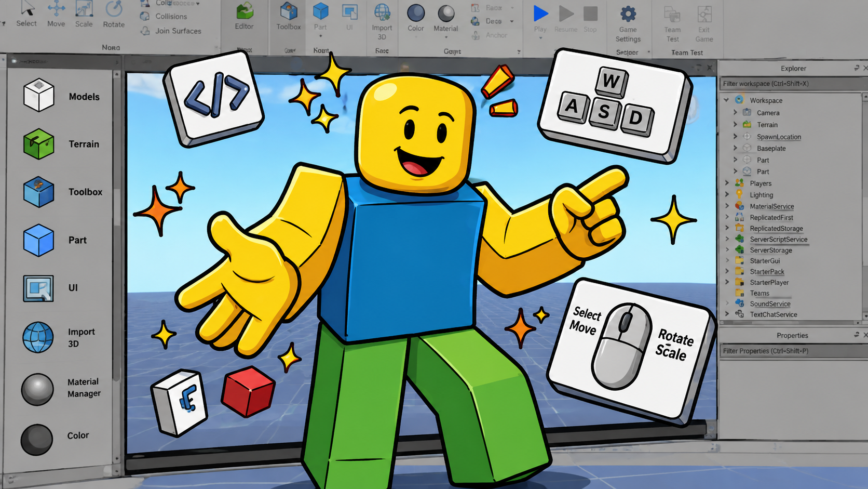This screenshot has height=489, width=868.
Task: Expand the TextChatService node
Action: pyautogui.click(x=727, y=314)
